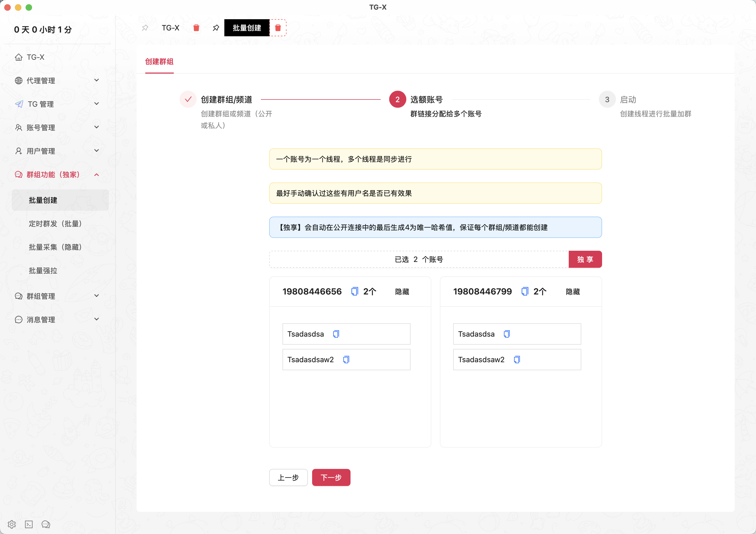Click the 创建群组/频道 step title
The image size is (756, 534).
[226, 99]
